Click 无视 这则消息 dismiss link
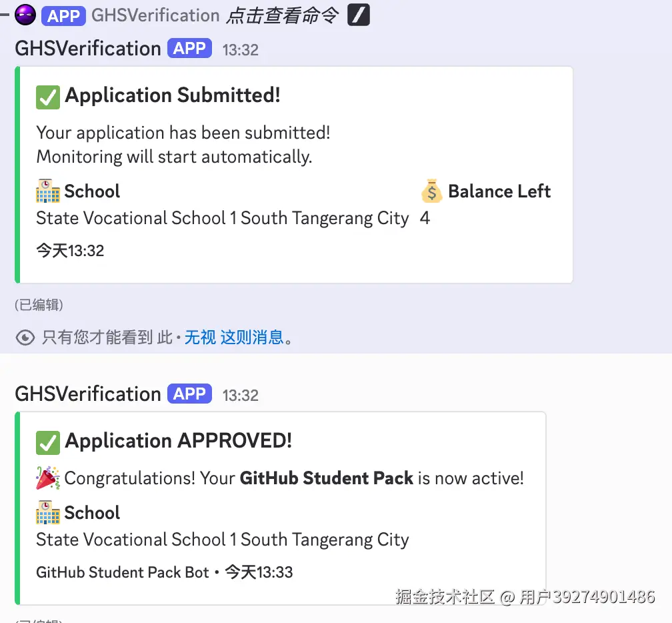Viewport: 672px width, 623px height. click(234, 338)
